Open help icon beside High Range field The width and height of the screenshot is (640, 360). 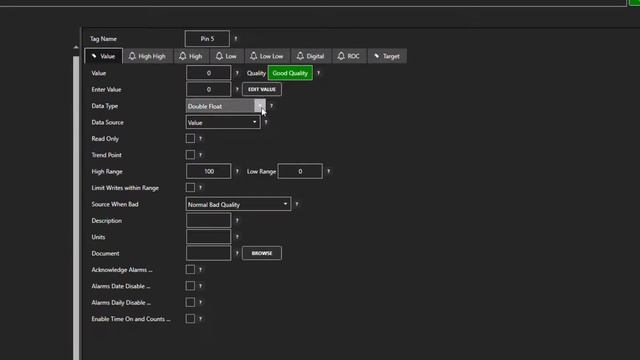[237, 171]
